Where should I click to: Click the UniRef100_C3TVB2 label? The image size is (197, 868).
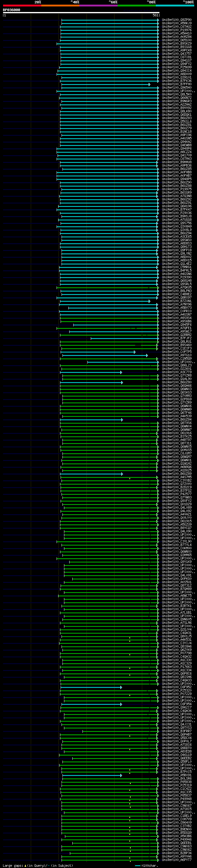point(176,826)
